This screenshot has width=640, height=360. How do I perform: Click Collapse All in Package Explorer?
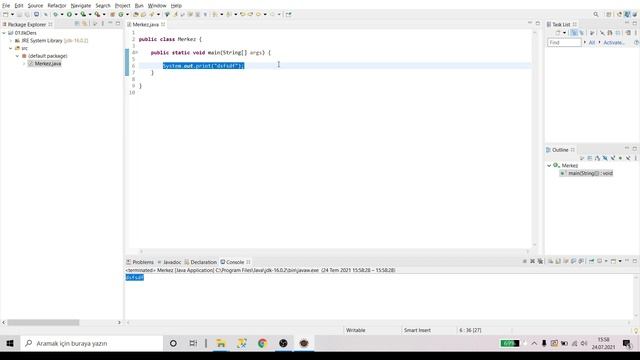77,24
